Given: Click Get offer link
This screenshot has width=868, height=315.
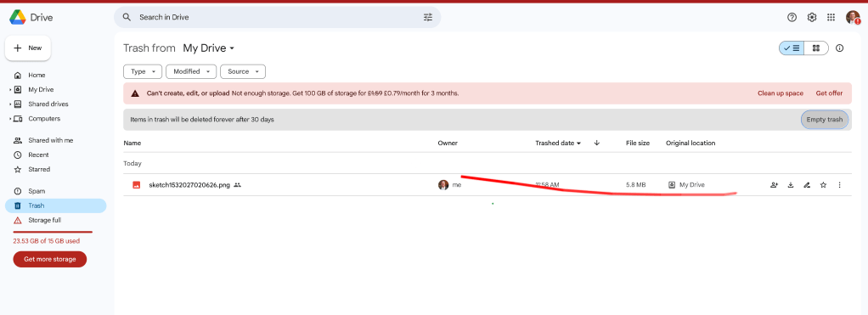Looking at the screenshot, I should click(829, 93).
